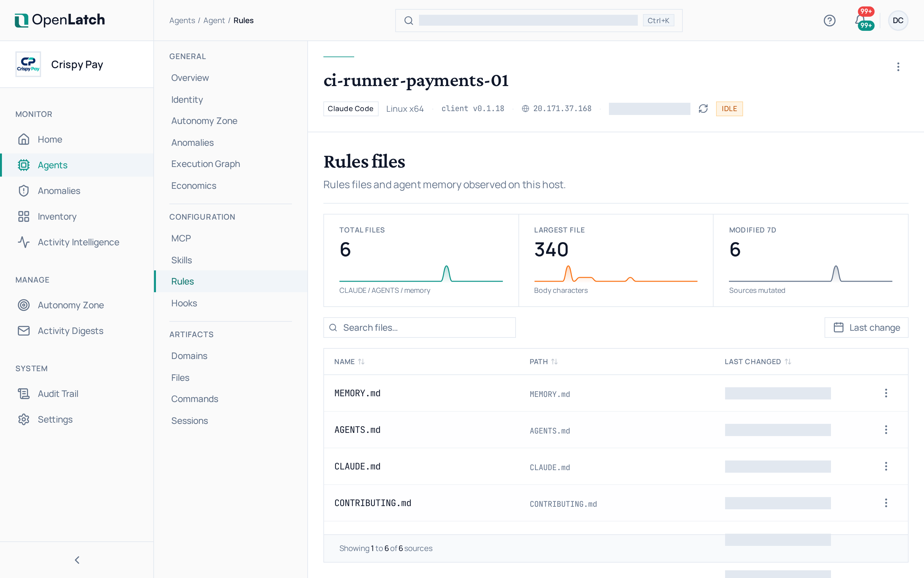Sort the table by Name column
The image size is (924, 578).
(x=349, y=361)
